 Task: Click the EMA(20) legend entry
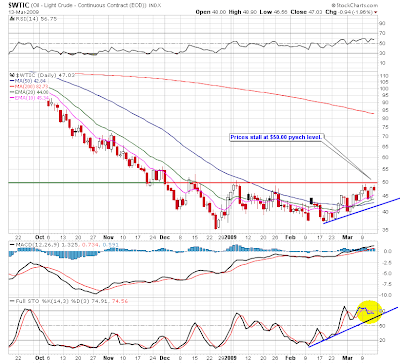point(29,92)
